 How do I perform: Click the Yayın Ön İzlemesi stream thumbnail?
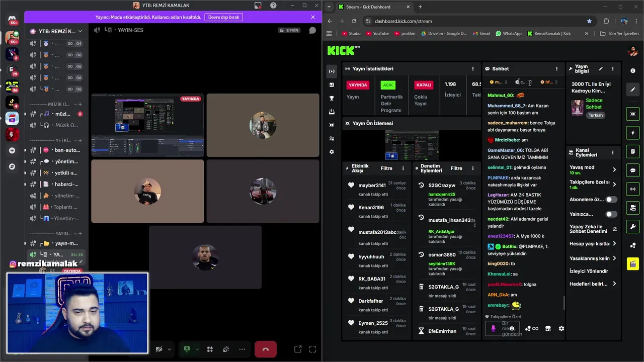tap(412, 145)
